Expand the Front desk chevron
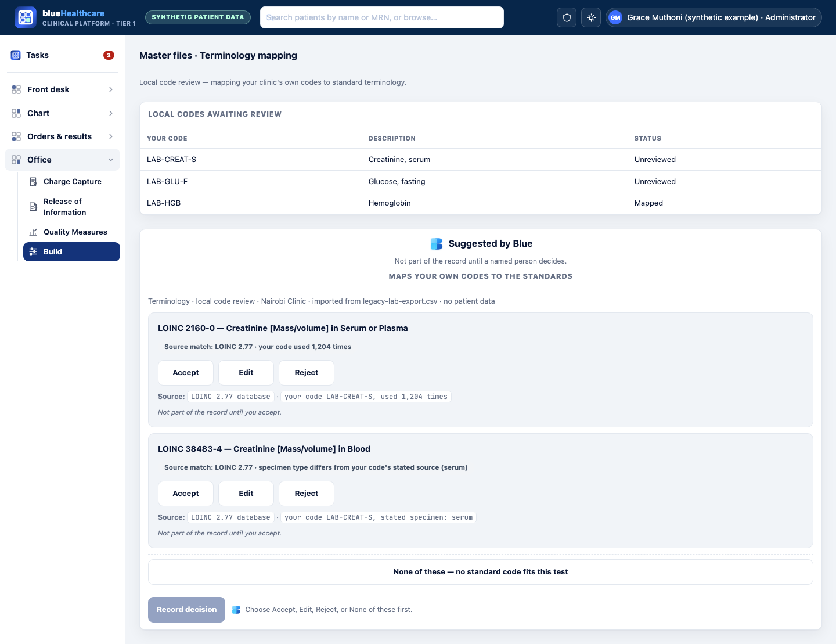The width and height of the screenshot is (836, 644). [110, 89]
